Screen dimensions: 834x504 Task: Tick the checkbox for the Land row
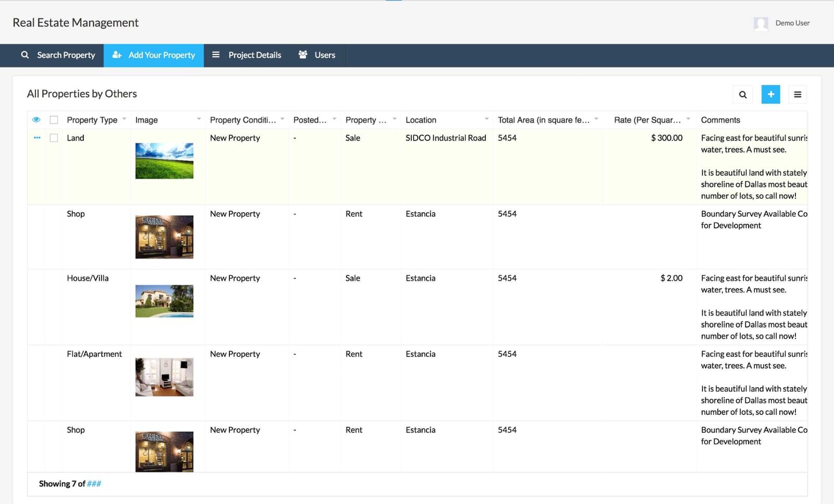click(x=54, y=138)
